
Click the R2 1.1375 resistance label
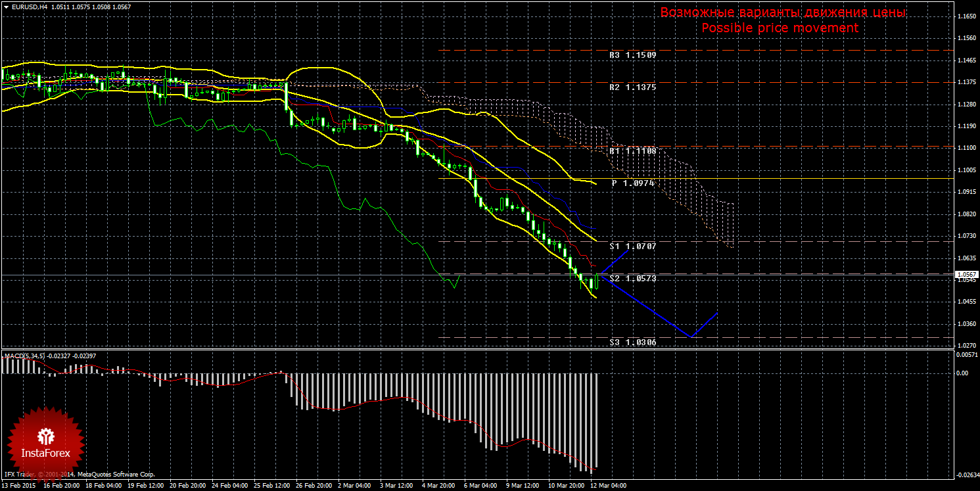tap(633, 87)
